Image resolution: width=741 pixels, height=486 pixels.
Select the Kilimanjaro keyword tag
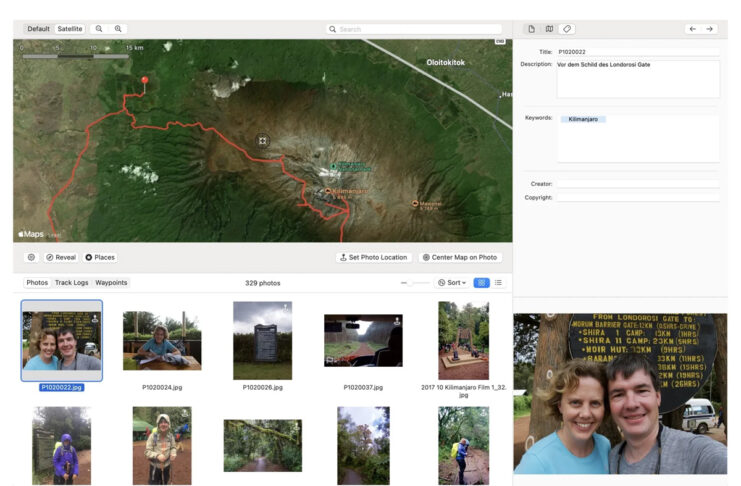[x=583, y=119]
